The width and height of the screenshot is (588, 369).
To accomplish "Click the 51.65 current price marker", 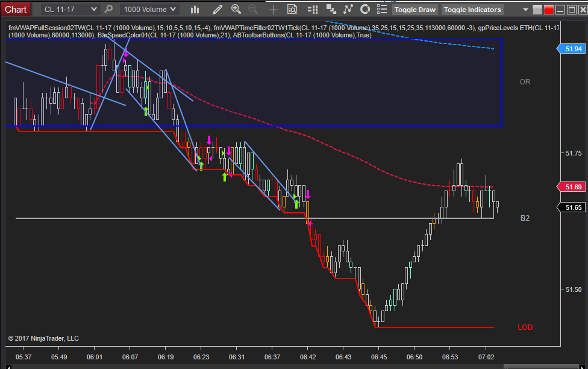I will [x=571, y=207].
